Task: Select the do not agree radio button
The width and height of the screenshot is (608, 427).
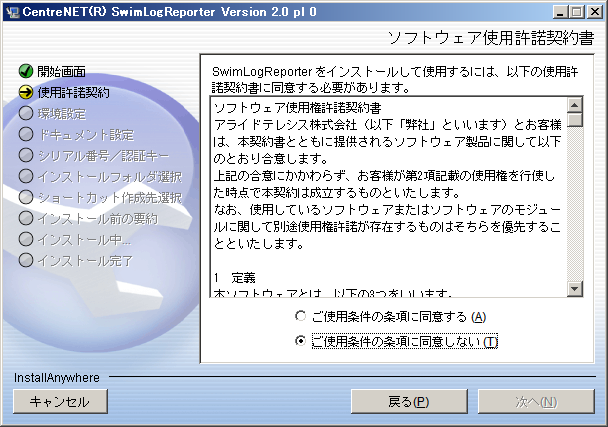Action: point(301,341)
